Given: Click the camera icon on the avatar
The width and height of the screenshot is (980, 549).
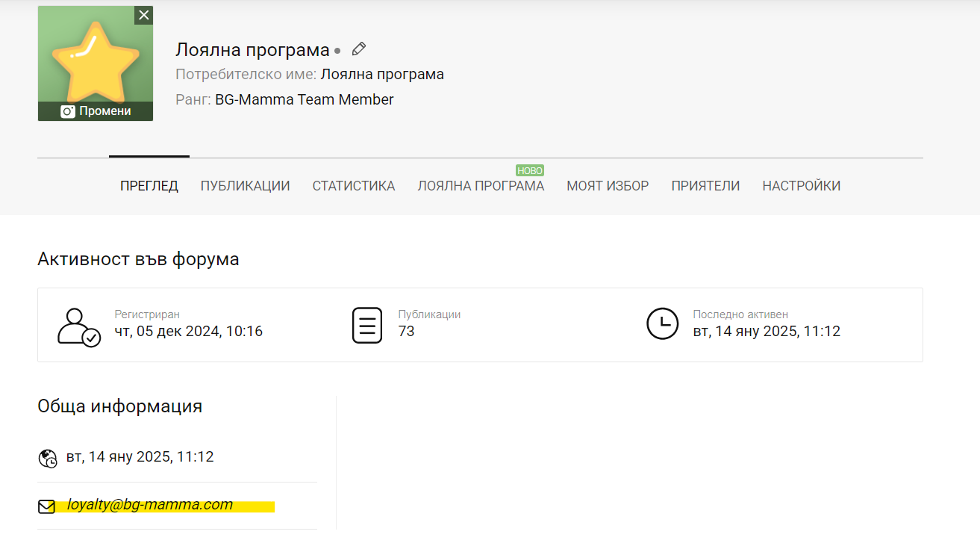Looking at the screenshot, I should (68, 111).
